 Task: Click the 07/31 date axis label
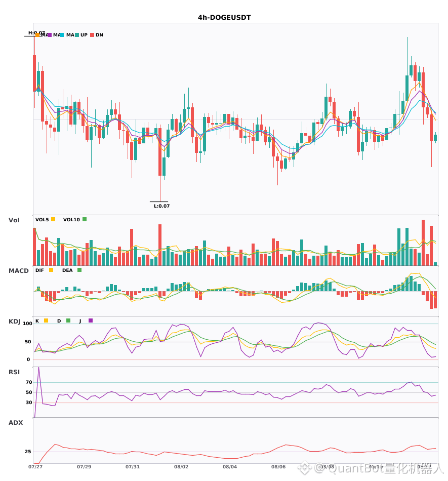coord(133,467)
